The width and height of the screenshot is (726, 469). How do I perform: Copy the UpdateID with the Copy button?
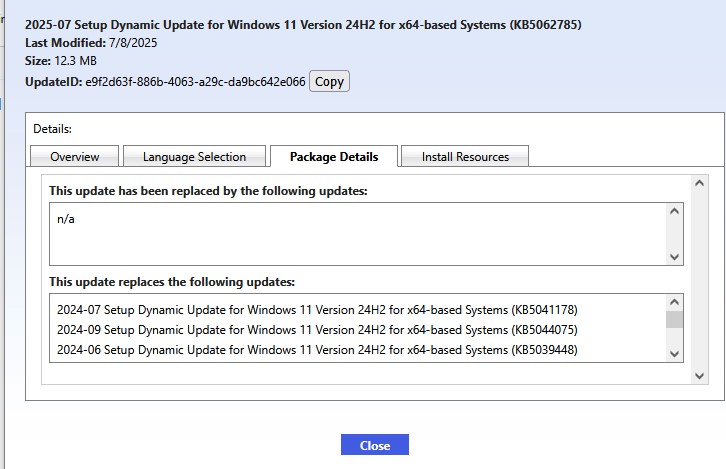click(329, 81)
